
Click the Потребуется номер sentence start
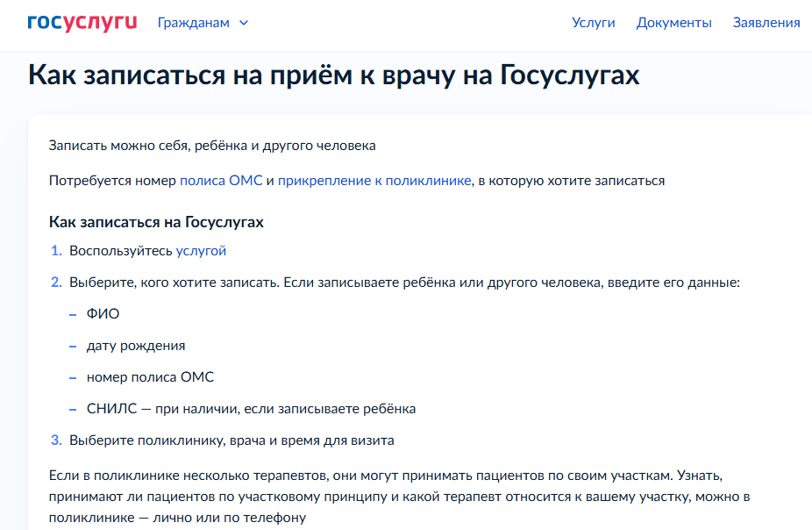coord(112,181)
